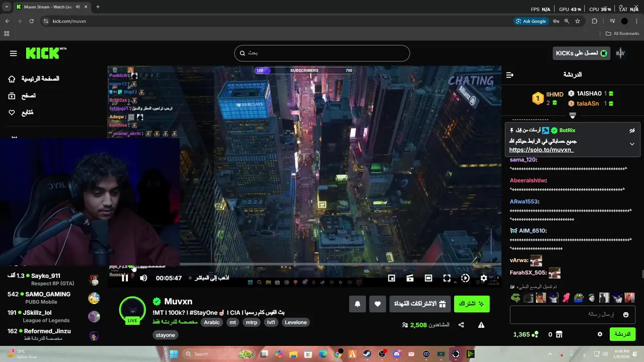This screenshot has width=644, height=362.
Task: Click the cast-to-device icon in player
Action: 410,278
